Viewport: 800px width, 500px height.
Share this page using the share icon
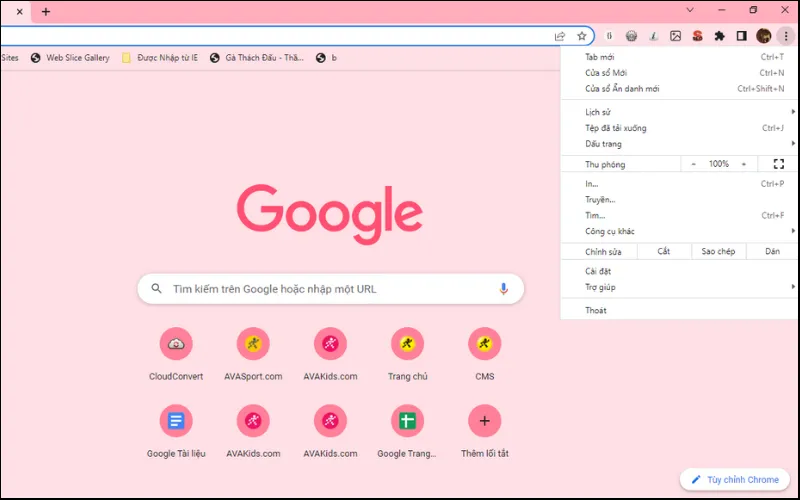(560, 36)
